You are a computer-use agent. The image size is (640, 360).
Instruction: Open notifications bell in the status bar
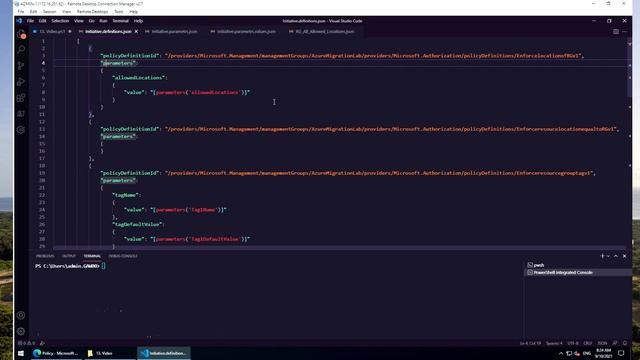tap(624, 343)
